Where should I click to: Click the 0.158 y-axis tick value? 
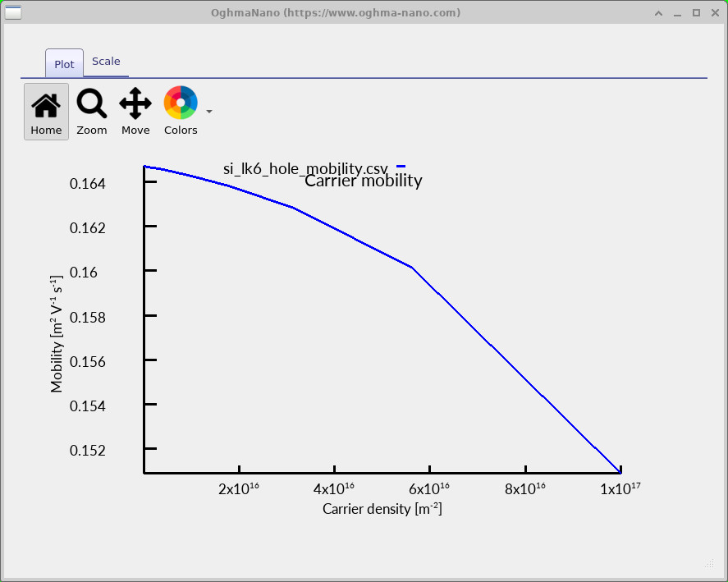(87, 318)
